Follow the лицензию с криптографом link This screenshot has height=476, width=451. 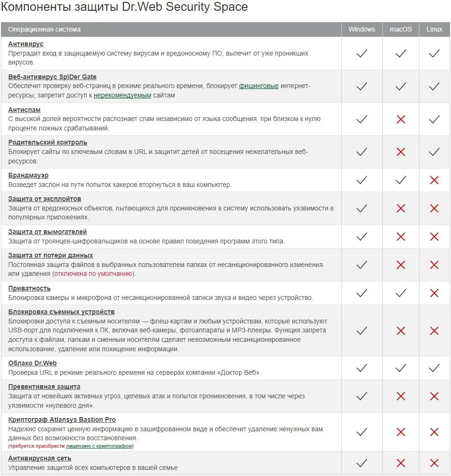tap(99, 446)
